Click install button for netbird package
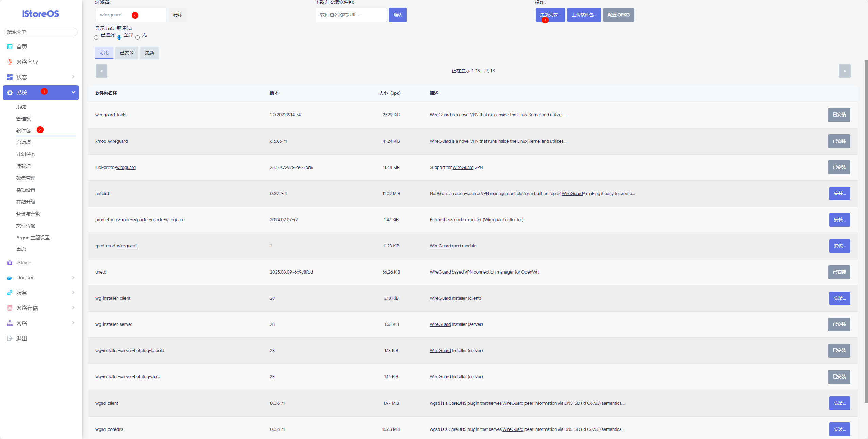The height and width of the screenshot is (439, 868). [x=839, y=194]
